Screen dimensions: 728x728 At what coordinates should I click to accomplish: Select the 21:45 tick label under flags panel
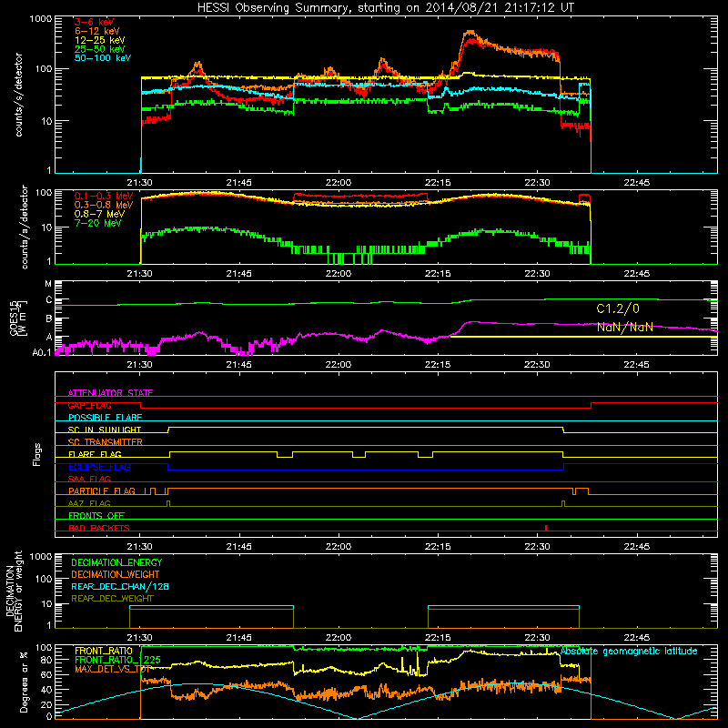[239, 547]
